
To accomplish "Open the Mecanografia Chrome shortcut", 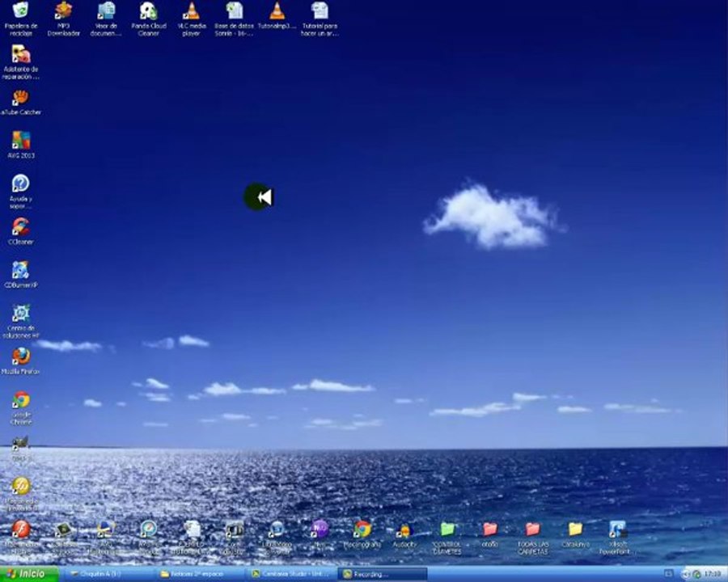I will click(x=362, y=534).
